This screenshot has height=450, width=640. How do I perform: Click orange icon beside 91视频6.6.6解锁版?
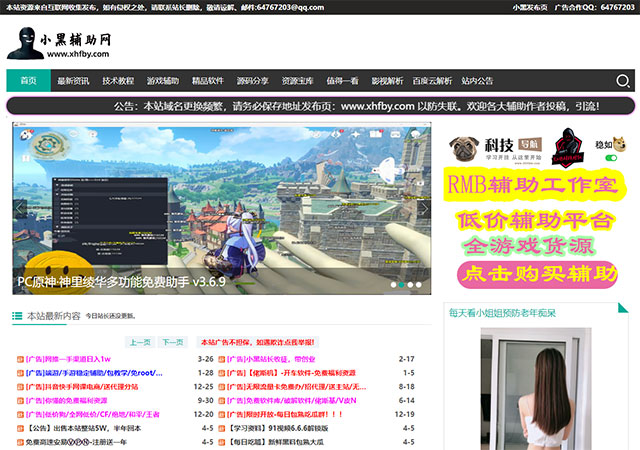coord(222,428)
